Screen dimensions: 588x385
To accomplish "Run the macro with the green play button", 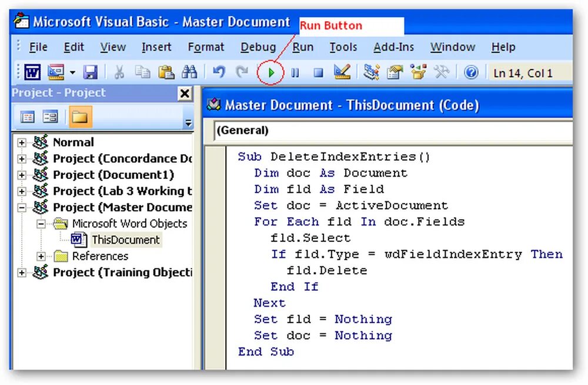I will [x=271, y=72].
